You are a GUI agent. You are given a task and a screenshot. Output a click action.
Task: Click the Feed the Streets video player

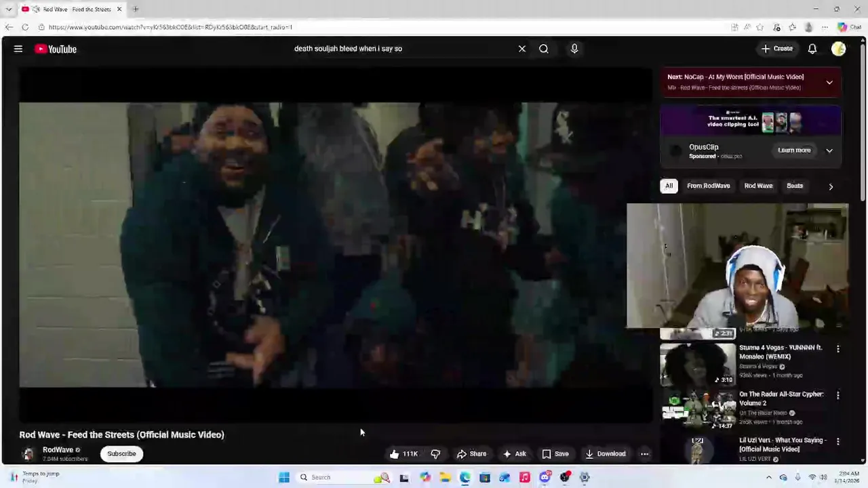point(335,245)
